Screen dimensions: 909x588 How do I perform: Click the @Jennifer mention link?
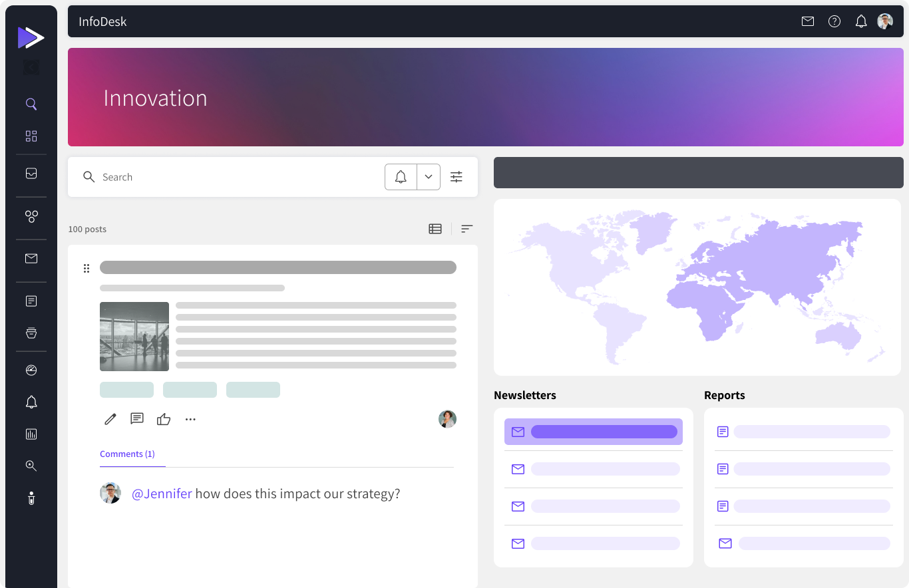click(162, 494)
